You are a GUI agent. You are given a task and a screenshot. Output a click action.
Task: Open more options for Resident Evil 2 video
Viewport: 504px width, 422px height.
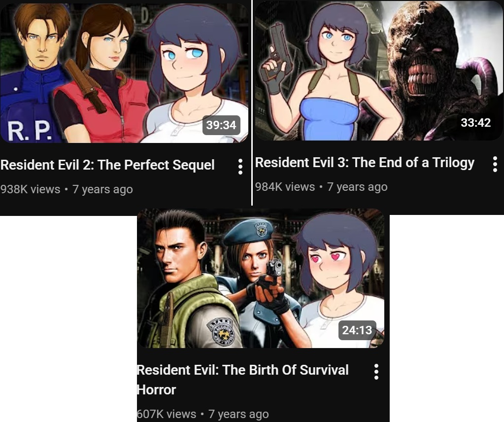pos(240,167)
